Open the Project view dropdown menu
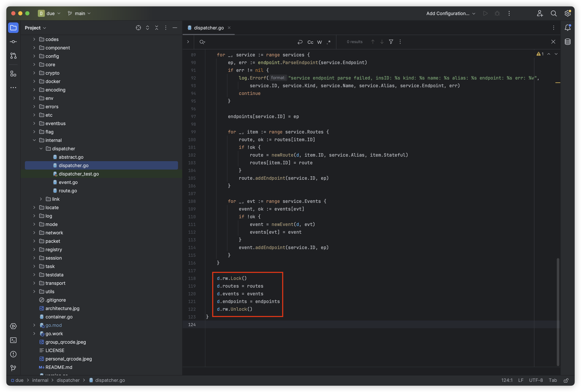This screenshot has height=392, width=581. (x=35, y=28)
